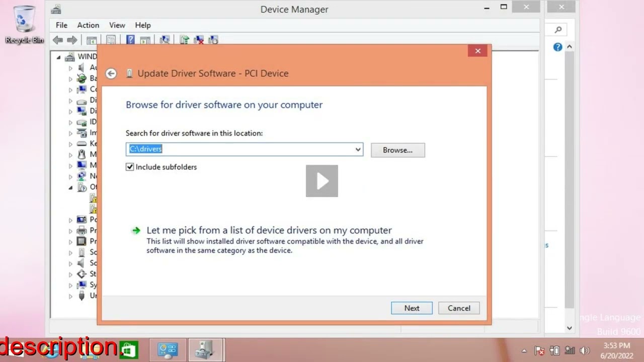This screenshot has width=644, height=362.
Task: Select the Network adapters category icon
Action: (x=82, y=176)
